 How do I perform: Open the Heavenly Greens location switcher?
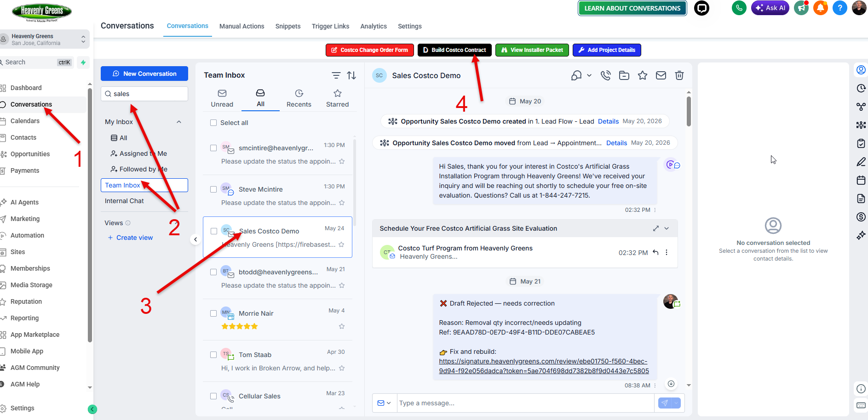pos(45,40)
